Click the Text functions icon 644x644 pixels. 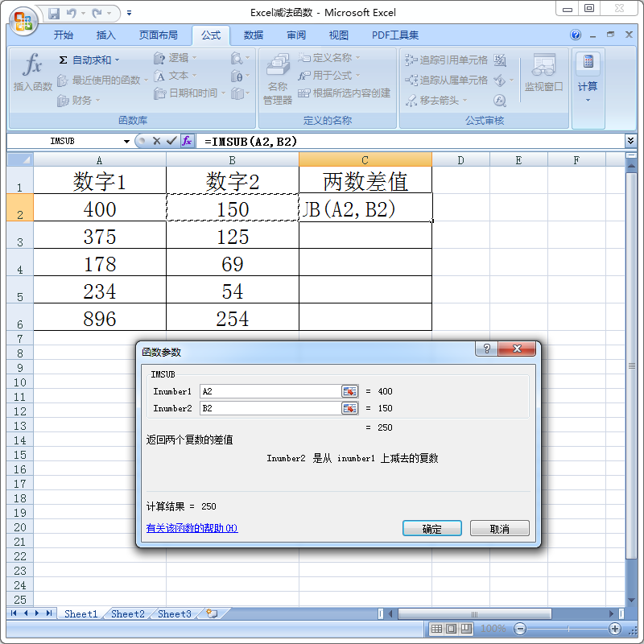coord(159,76)
